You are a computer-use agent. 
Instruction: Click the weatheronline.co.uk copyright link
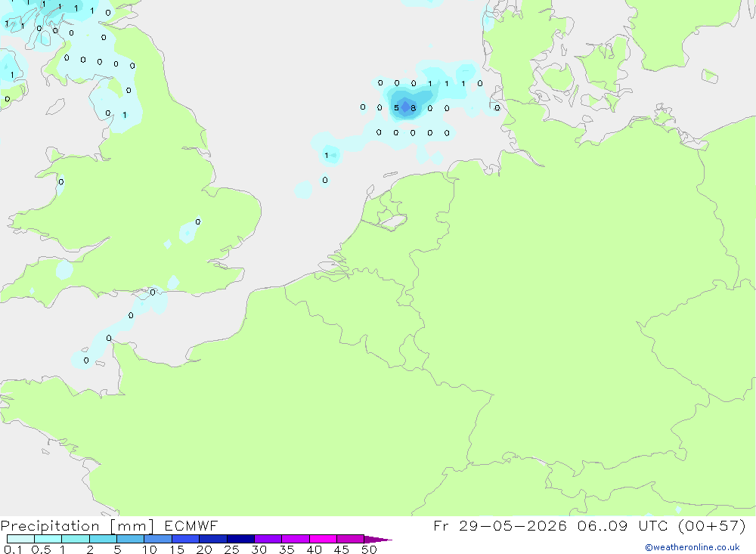point(692,547)
